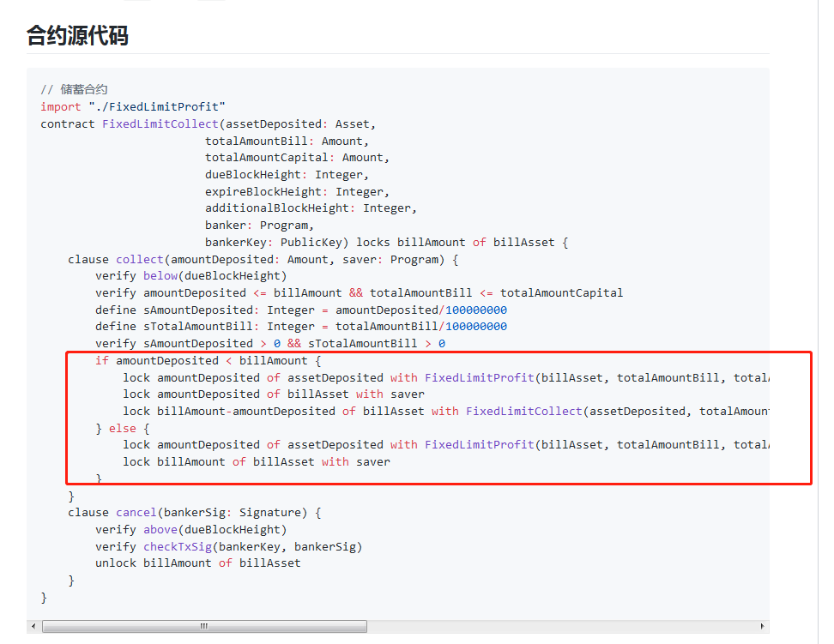Click the comment line // 储蓄合约
Screen dimensions: 834x644
(74, 89)
